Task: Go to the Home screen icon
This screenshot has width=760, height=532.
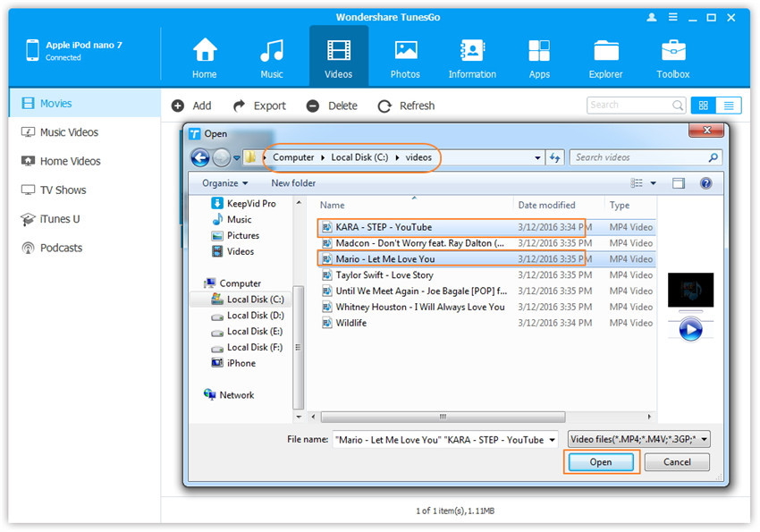Action: 205,51
